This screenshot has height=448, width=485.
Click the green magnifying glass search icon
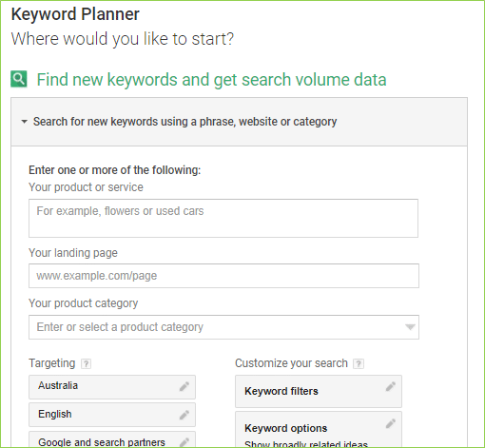19,79
